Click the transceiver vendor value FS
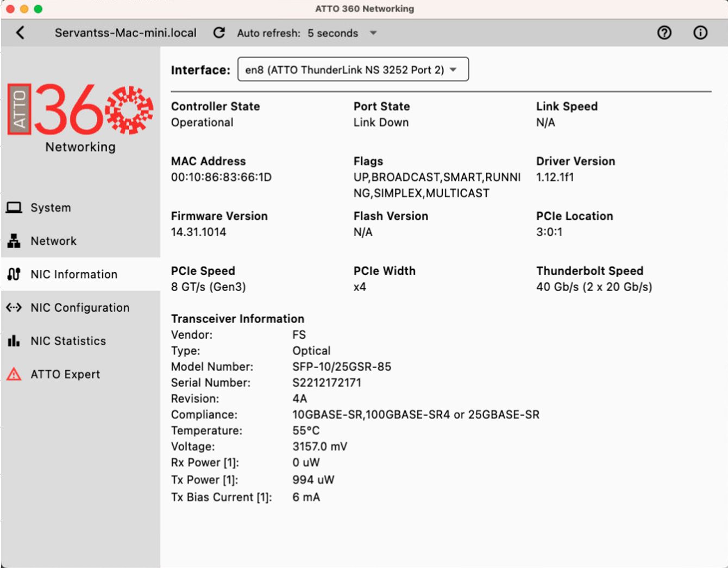Screen dimensions: 728x568 click(299, 335)
